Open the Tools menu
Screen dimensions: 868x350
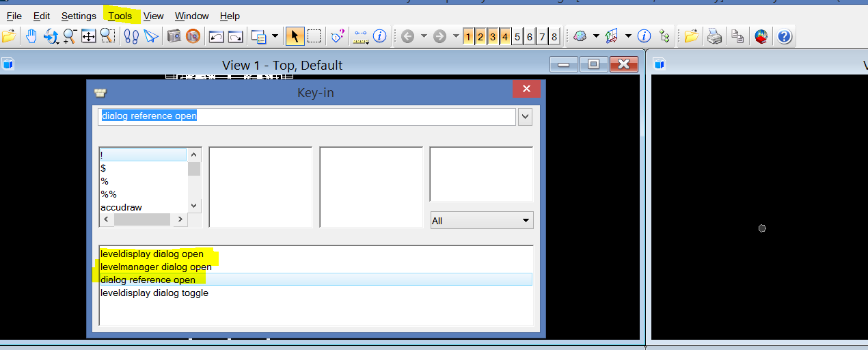pos(120,16)
